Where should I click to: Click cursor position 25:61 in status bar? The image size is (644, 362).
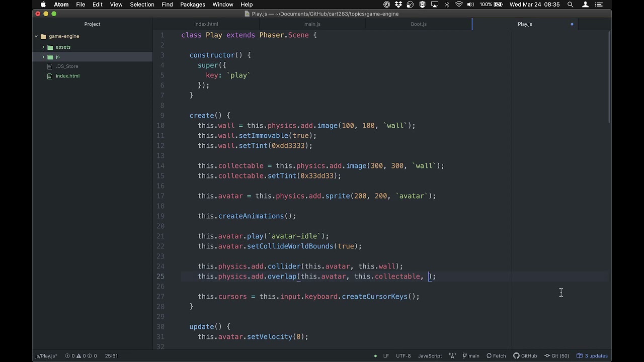tap(111, 356)
